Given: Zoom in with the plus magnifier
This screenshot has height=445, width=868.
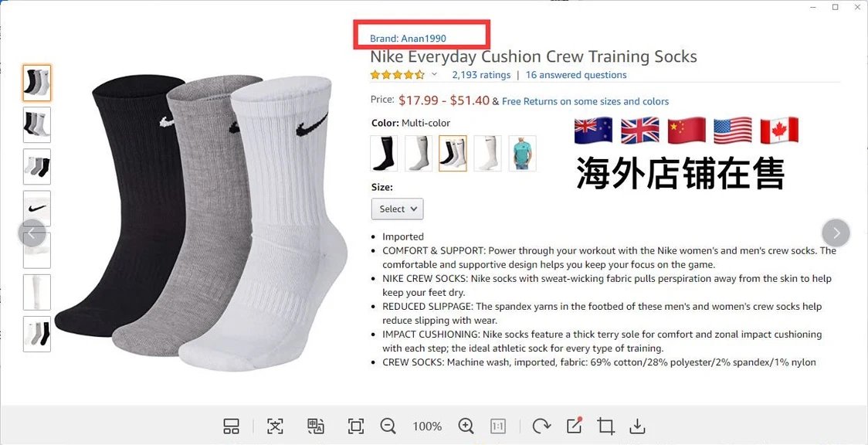Looking at the screenshot, I should 466,426.
